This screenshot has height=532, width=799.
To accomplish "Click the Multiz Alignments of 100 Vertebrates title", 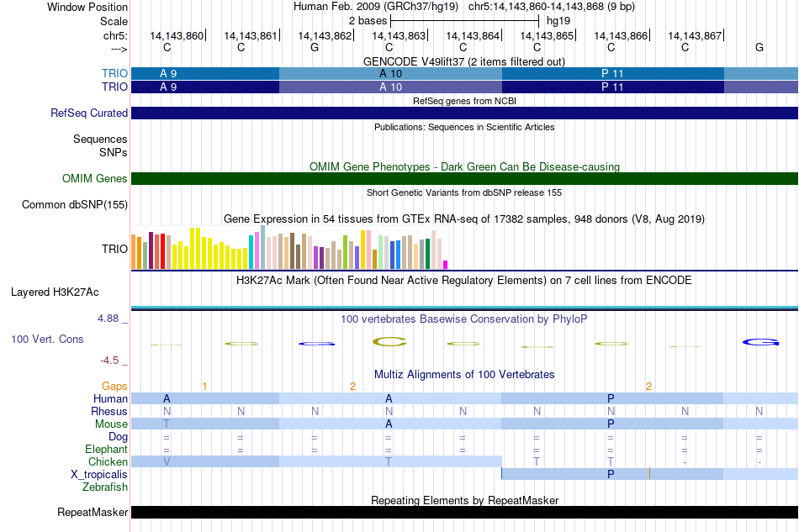I will tap(464, 374).
